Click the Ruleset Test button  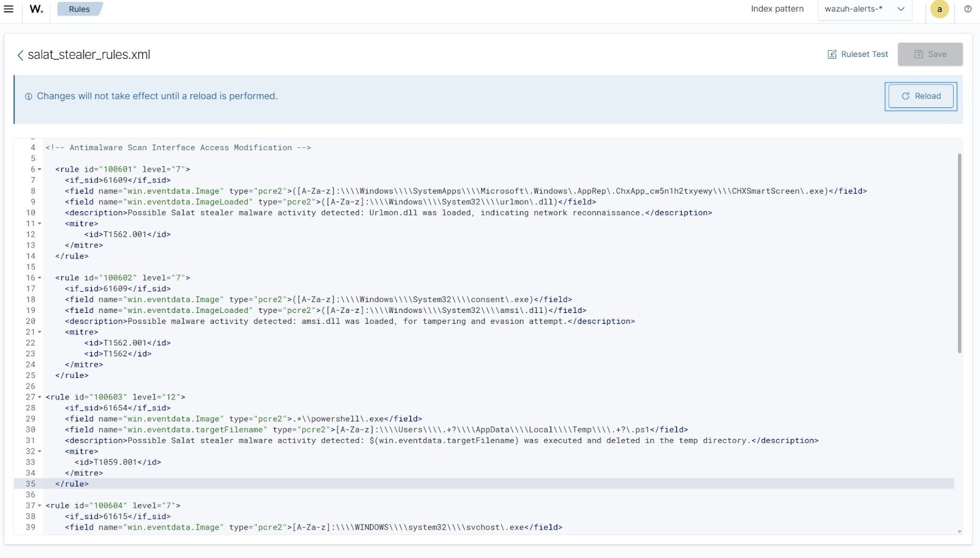point(858,55)
